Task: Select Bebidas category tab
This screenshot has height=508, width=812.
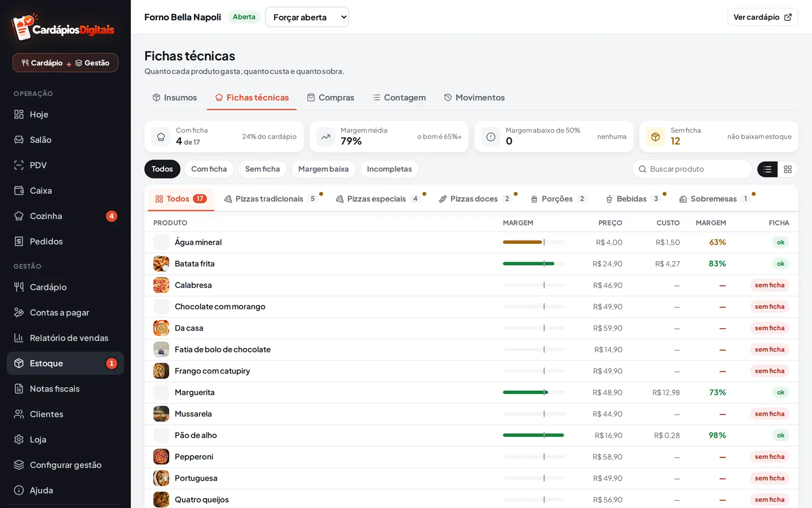Action: (634, 199)
